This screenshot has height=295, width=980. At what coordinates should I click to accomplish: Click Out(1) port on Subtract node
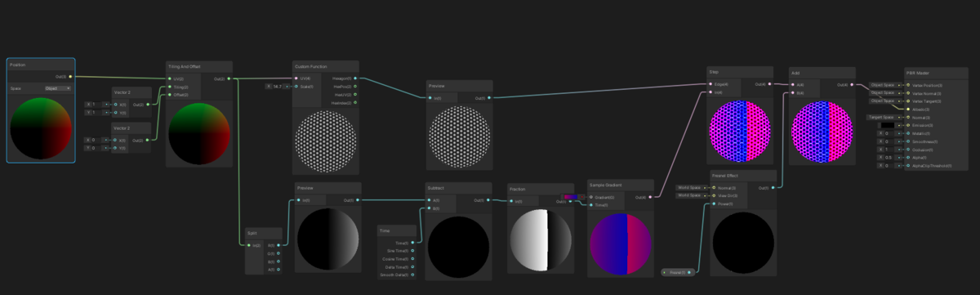tap(488, 200)
